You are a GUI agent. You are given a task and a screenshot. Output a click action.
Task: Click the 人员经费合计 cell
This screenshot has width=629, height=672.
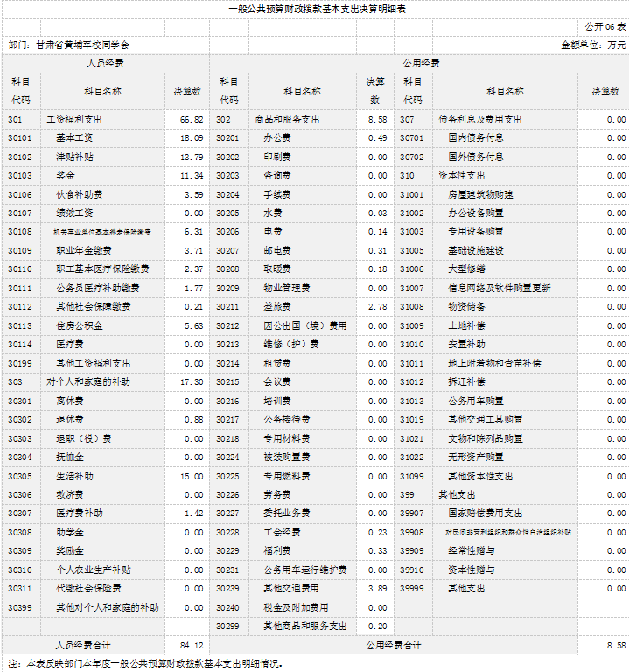pos(83,646)
